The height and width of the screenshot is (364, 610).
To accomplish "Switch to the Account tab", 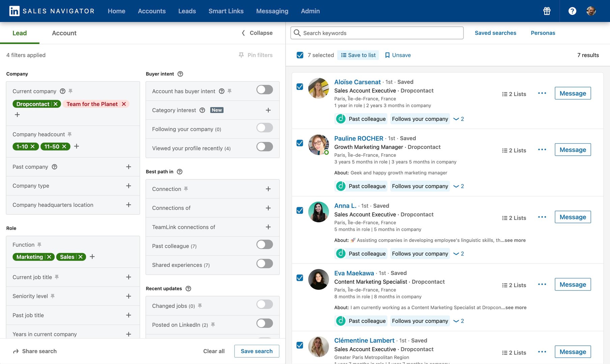I will pos(64,33).
